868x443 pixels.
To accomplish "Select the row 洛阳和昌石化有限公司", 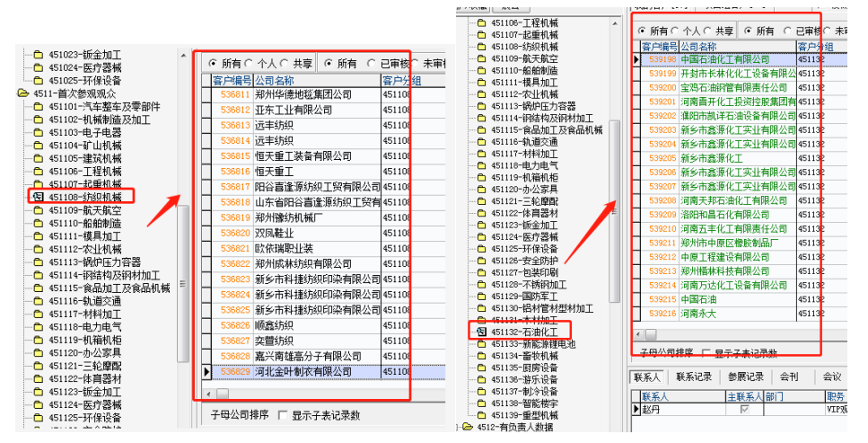I will tap(740, 215).
